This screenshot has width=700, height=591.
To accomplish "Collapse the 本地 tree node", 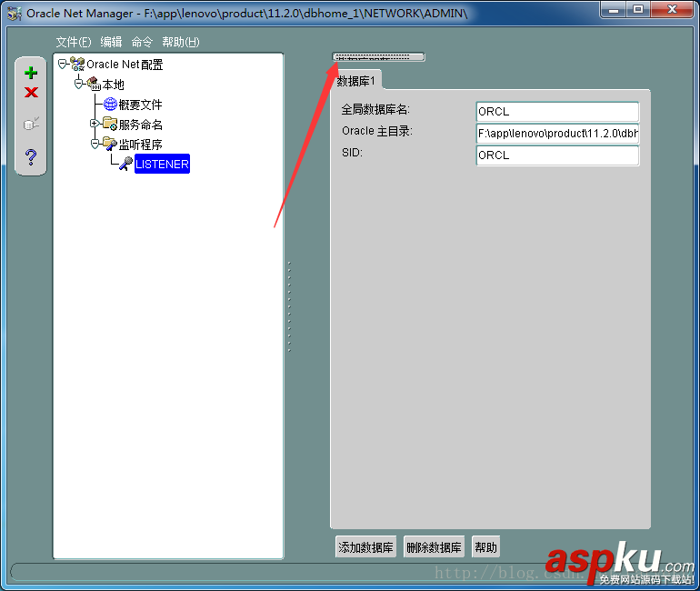I will [78, 84].
